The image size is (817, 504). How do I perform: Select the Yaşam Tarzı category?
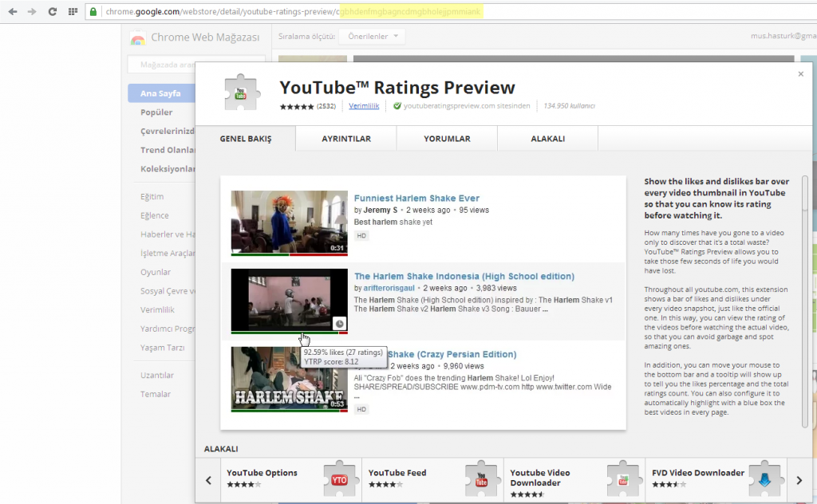coord(162,347)
